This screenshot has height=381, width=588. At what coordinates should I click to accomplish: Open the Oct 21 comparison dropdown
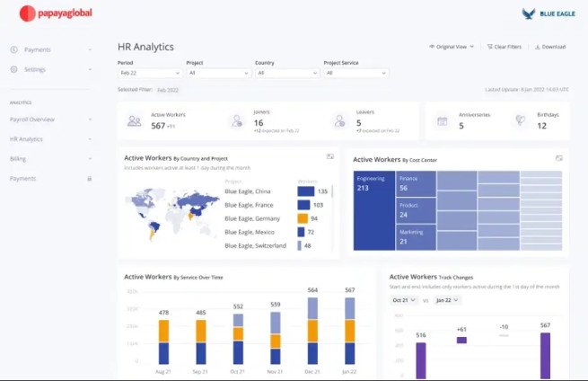click(404, 300)
